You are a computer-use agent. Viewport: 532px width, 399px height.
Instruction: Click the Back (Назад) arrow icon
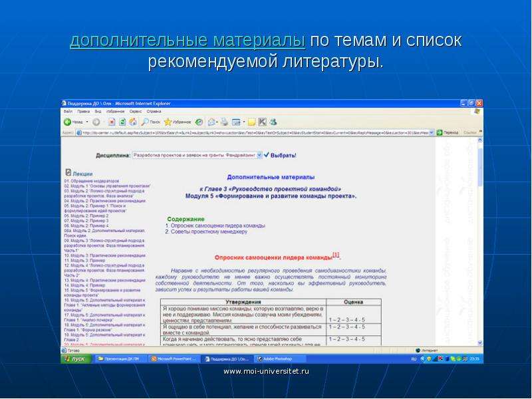pos(68,122)
